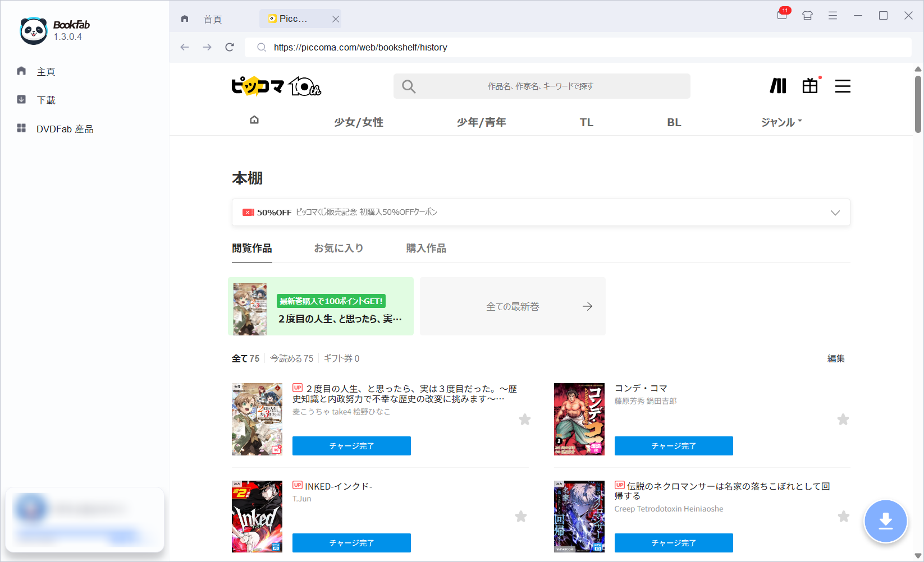Open the Piccoma hamburger menu
The width and height of the screenshot is (924, 562).
[843, 86]
